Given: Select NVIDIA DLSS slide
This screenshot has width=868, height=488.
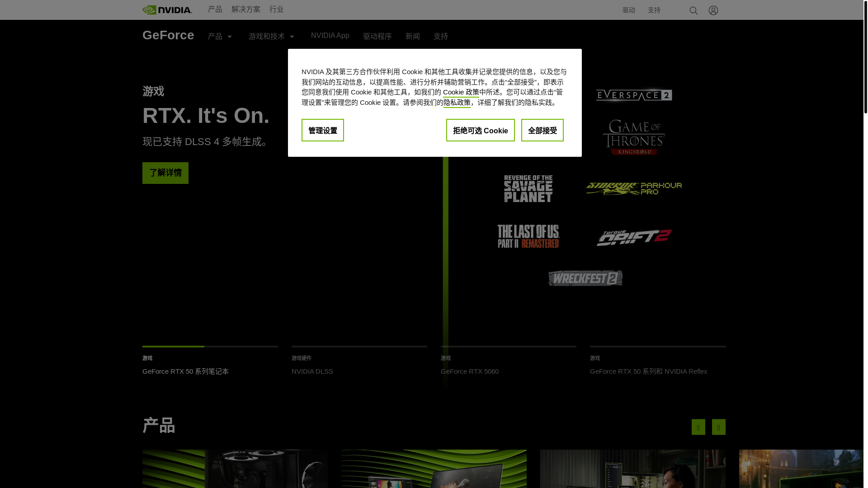Looking at the screenshot, I should coord(312,371).
